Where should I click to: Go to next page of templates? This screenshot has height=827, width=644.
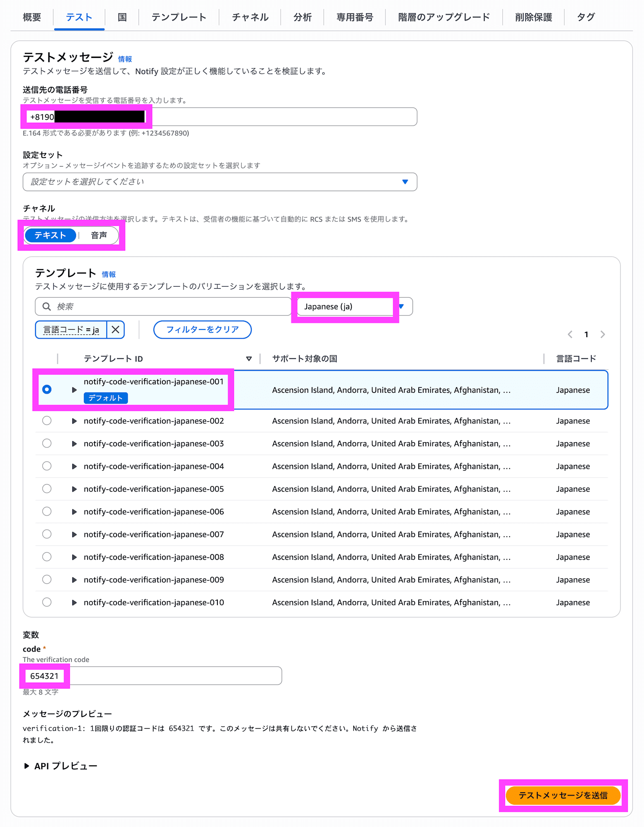click(x=603, y=334)
